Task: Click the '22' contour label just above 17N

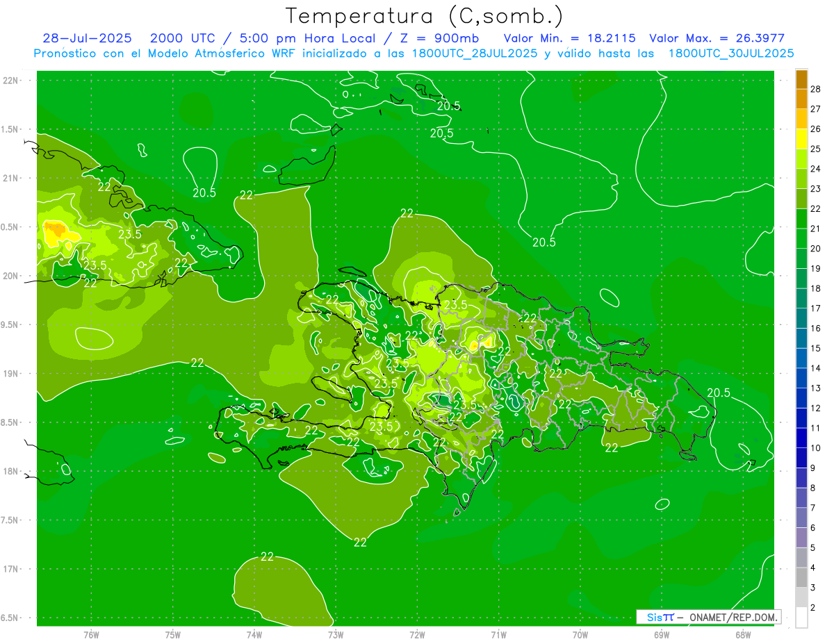Action: point(267,556)
